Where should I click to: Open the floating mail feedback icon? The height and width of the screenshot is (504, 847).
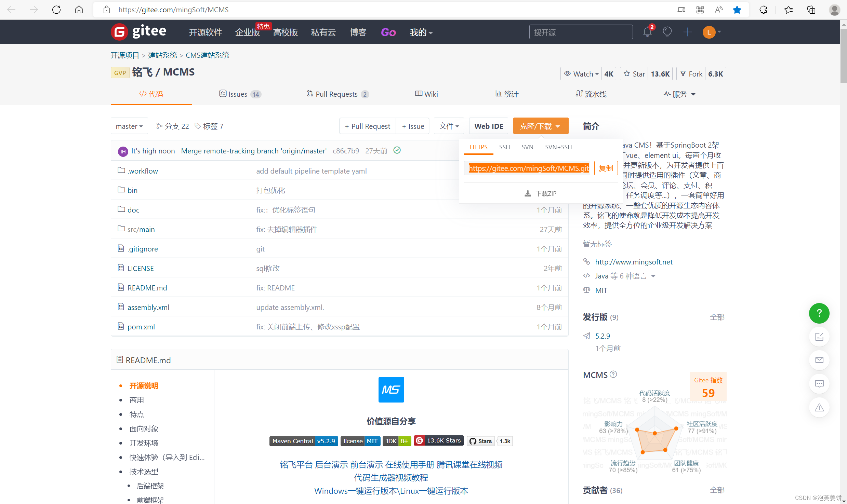pos(819,360)
